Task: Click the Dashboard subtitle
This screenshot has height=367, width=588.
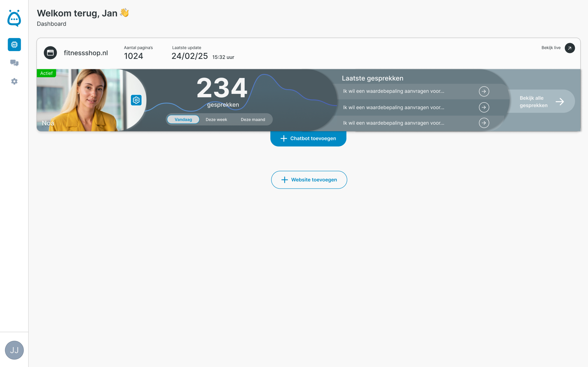Action: [52, 24]
